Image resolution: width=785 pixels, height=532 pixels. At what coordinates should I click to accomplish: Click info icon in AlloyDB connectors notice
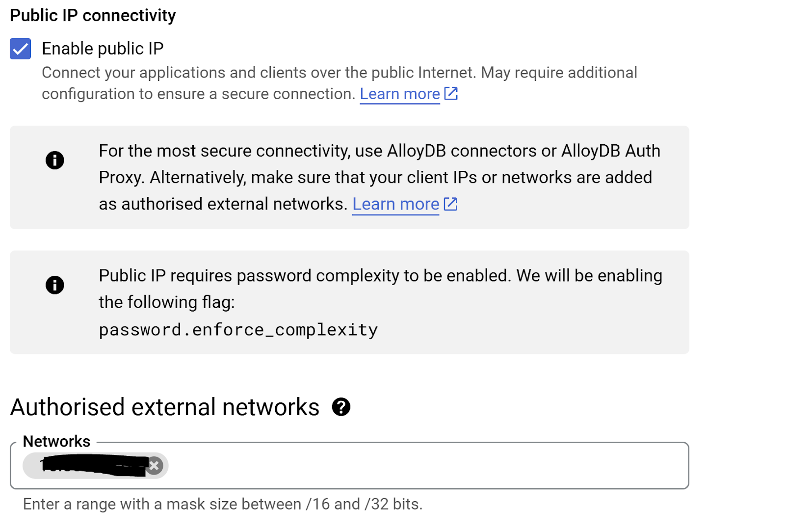(x=55, y=160)
